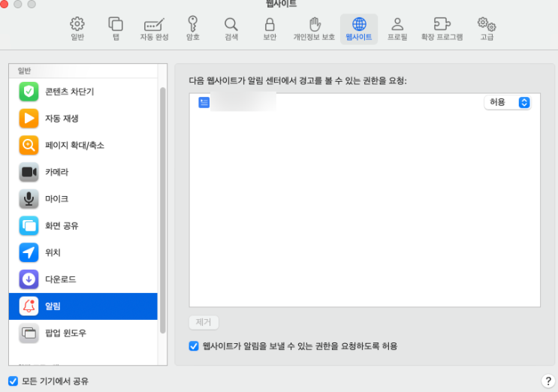
Task: Open the 고급 (Advanced) tab
Action: pos(487,29)
